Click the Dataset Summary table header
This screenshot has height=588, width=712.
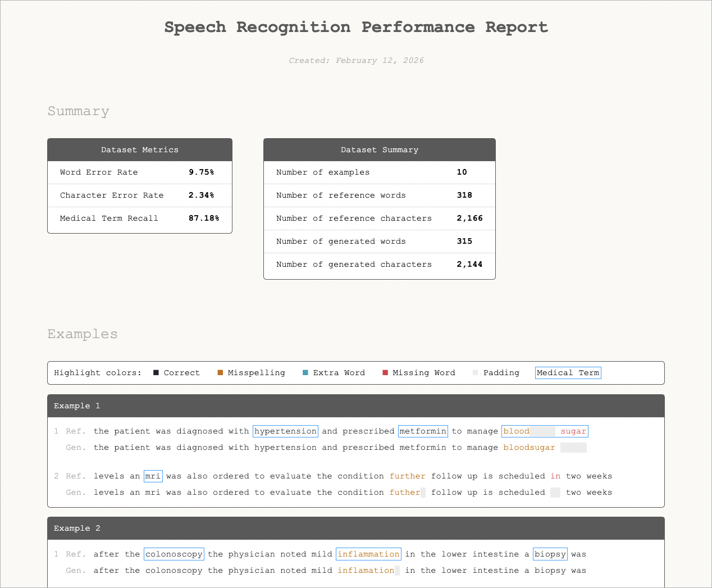(x=380, y=150)
